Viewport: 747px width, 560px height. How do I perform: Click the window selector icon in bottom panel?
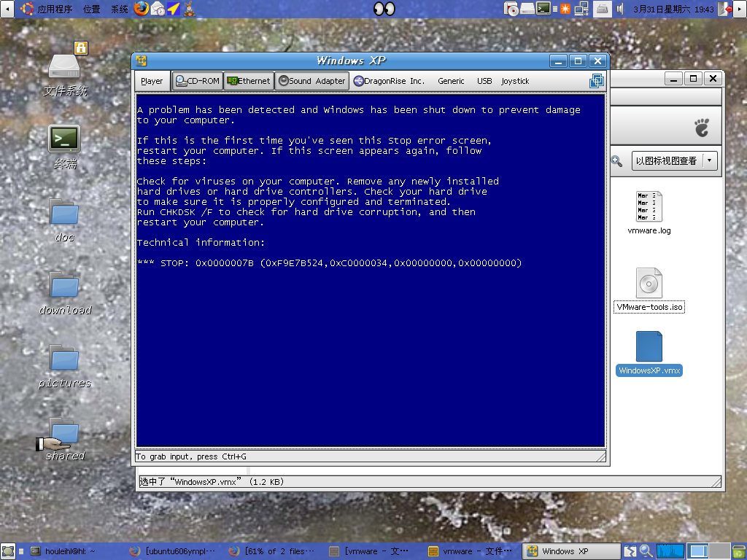click(630, 551)
